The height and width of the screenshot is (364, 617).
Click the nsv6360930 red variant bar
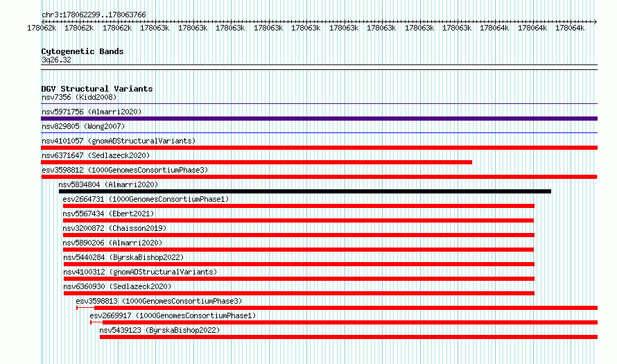[x=299, y=293]
